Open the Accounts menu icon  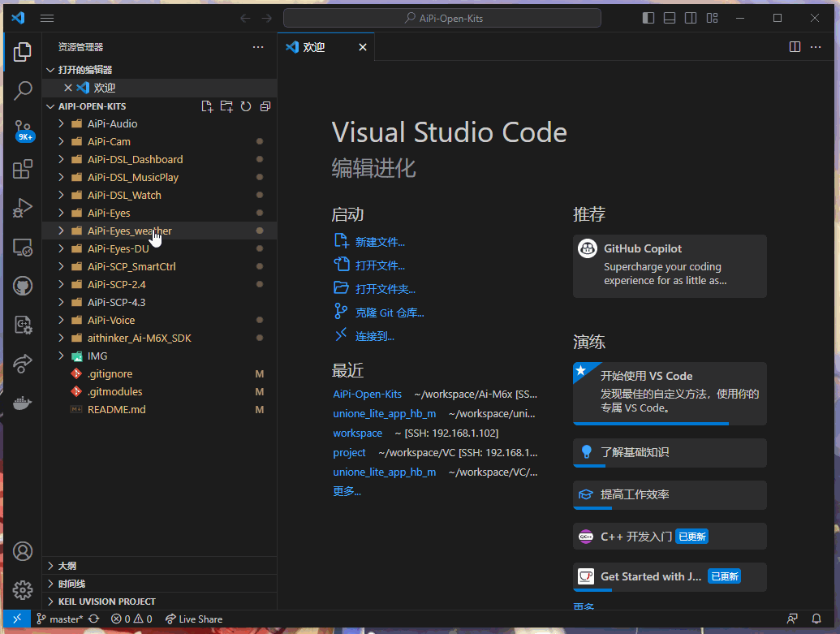pos(23,551)
